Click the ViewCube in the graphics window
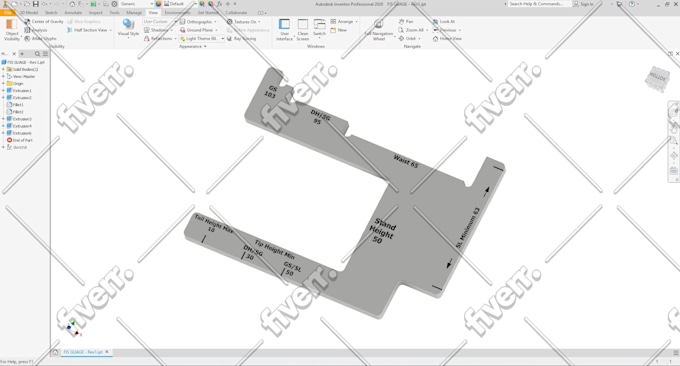 [x=657, y=78]
